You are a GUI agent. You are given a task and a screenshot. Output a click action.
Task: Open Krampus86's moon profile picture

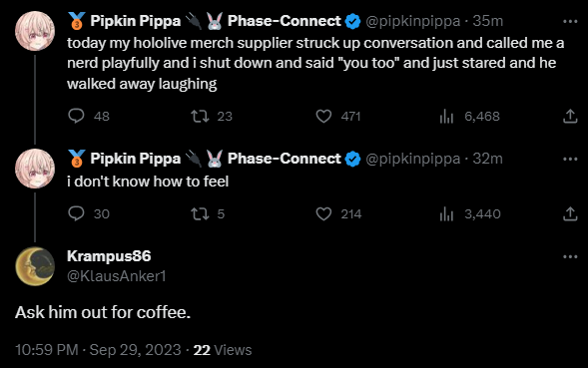(35, 266)
